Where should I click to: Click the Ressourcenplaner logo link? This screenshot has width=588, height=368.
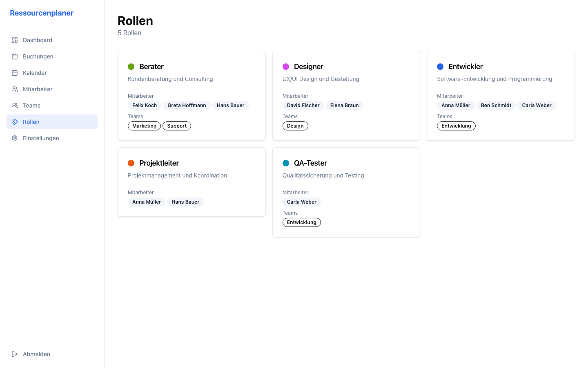pyautogui.click(x=42, y=13)
